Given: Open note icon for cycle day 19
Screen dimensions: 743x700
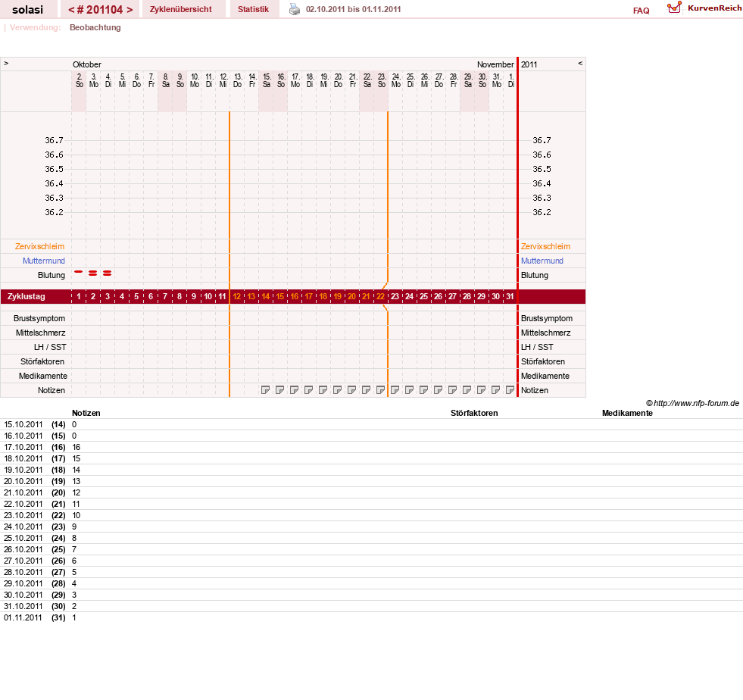Looking at the screenshot, I should tap(337, 390).
